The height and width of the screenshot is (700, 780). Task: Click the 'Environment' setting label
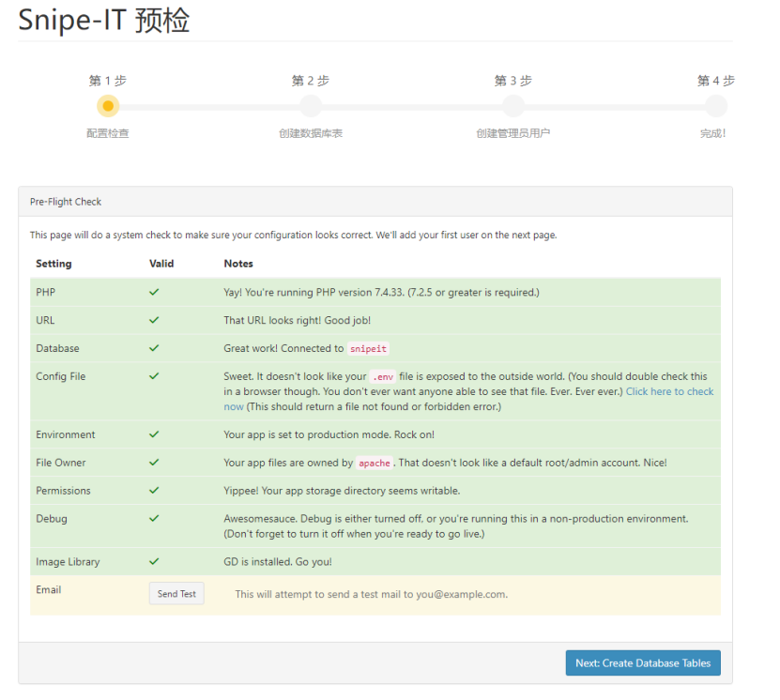click(x=65, y=434)
